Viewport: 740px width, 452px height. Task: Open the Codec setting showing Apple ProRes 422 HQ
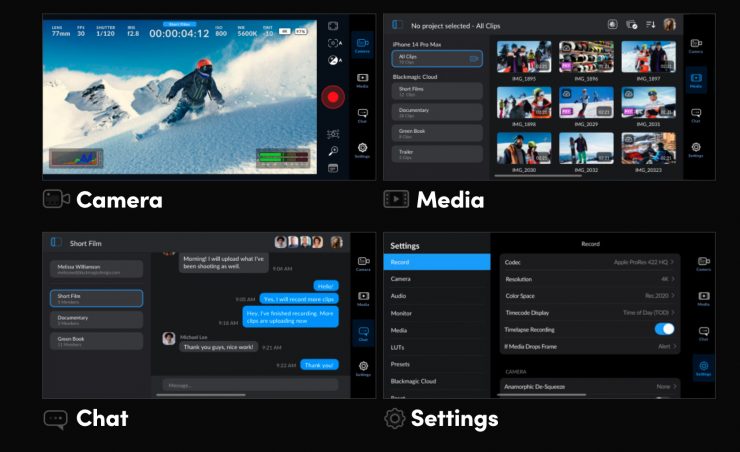591,262
